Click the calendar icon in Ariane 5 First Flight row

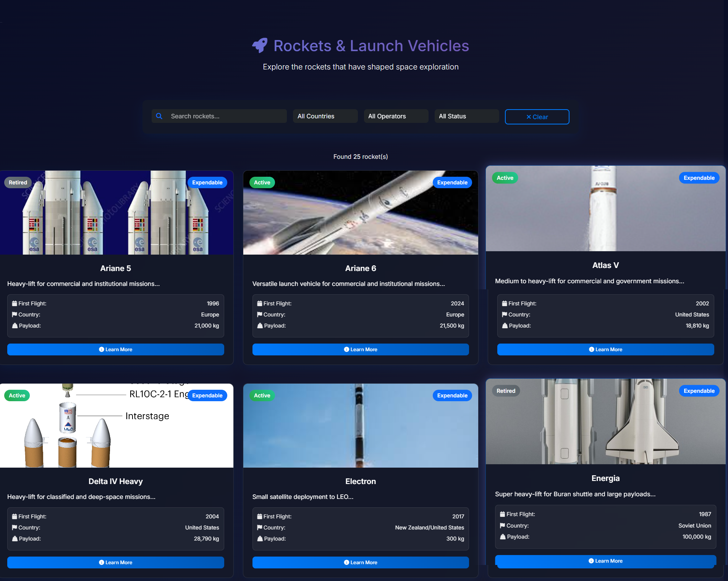[15, 303]
